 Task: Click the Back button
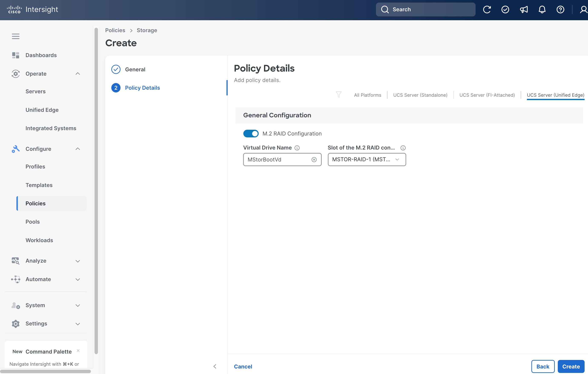tap(543, 366)
